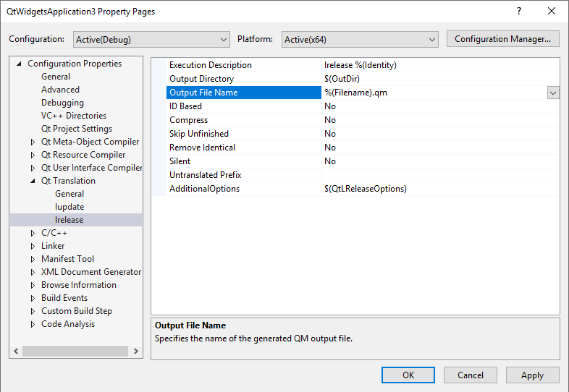This screenshot has width=569, height=392.
Task: Click the No value for Remove Identical
Action: pos(441,148)
